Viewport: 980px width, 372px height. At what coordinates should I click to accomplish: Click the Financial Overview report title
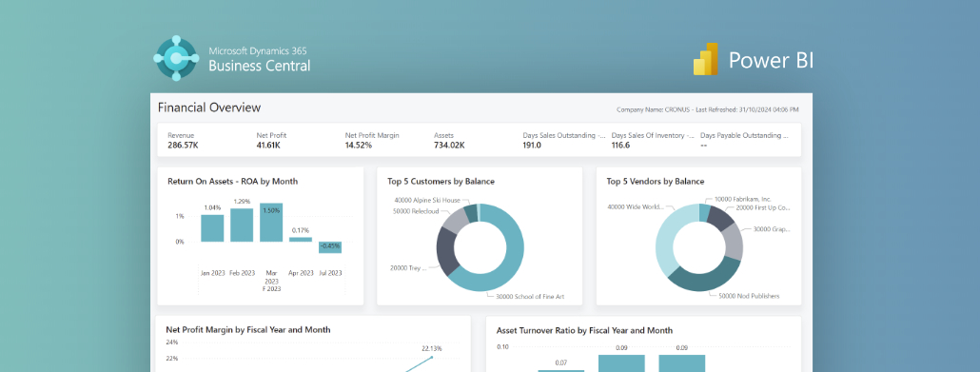(x=208, y=108)
